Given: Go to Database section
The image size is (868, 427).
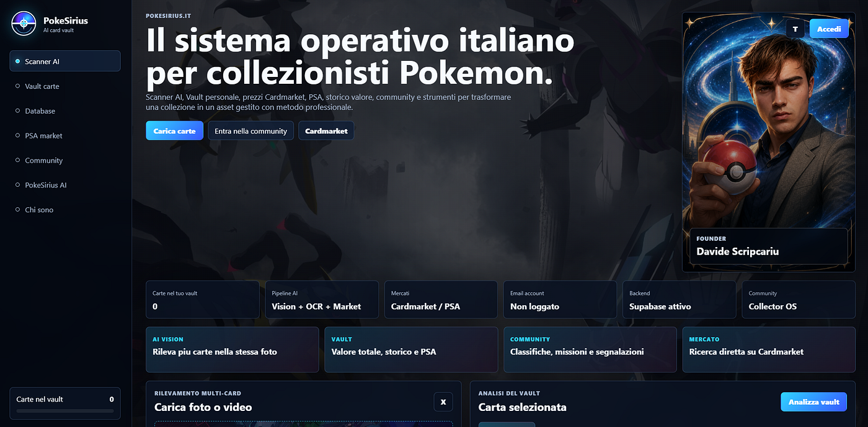Looking at the screenshot, I should coord(65,110).
